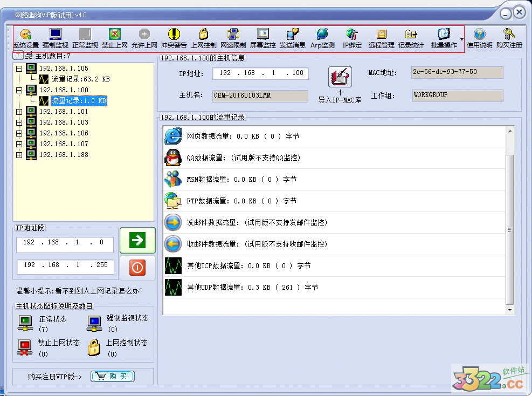Screen dimensions: 532x396
Task: Open the 冲突警告 conflict warning tool
Action: (x=174, y=38)
